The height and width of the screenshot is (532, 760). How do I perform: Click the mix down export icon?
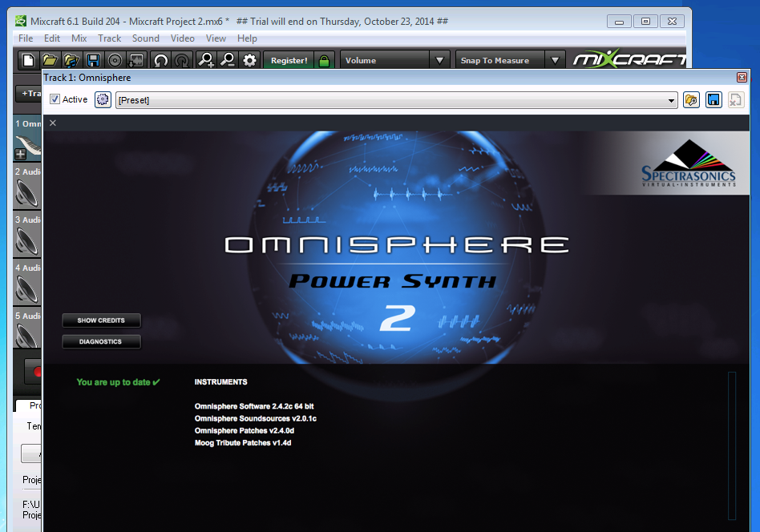[x=136, y=61]
